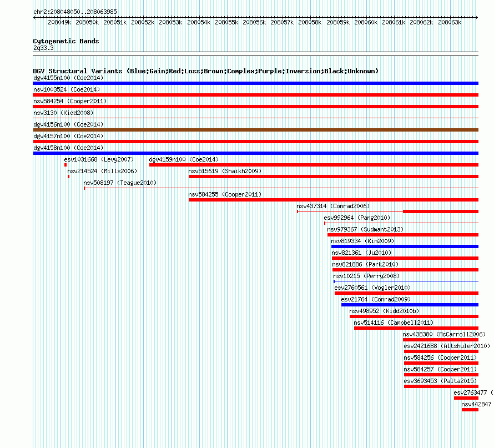
Task: Click dgv4158n100 (Coe2014) gain variant label
Action: tap(68, 148)
